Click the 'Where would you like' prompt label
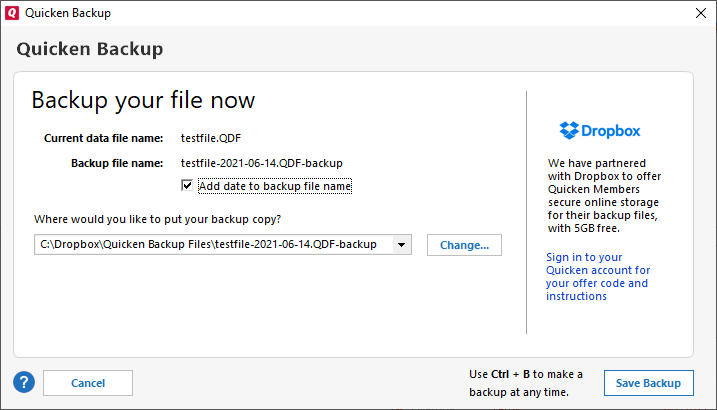Screen dimensions: 717x410 click(158, 218)
